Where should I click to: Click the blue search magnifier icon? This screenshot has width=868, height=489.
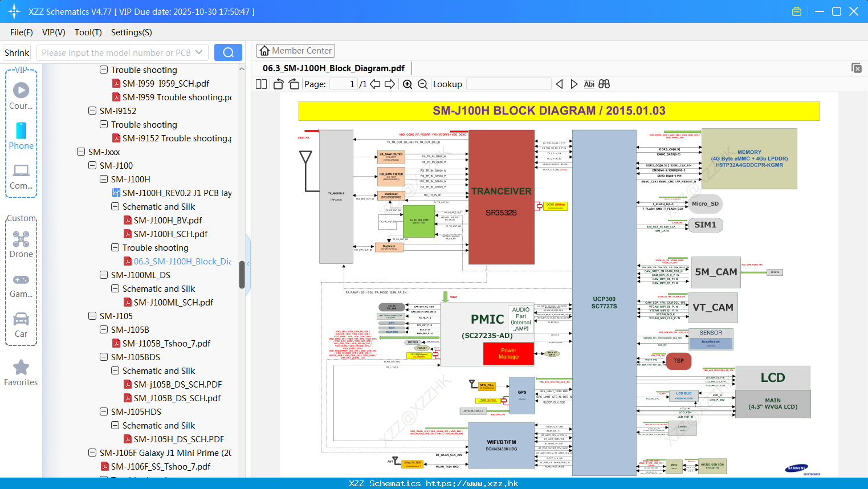[x=228, y=52]
